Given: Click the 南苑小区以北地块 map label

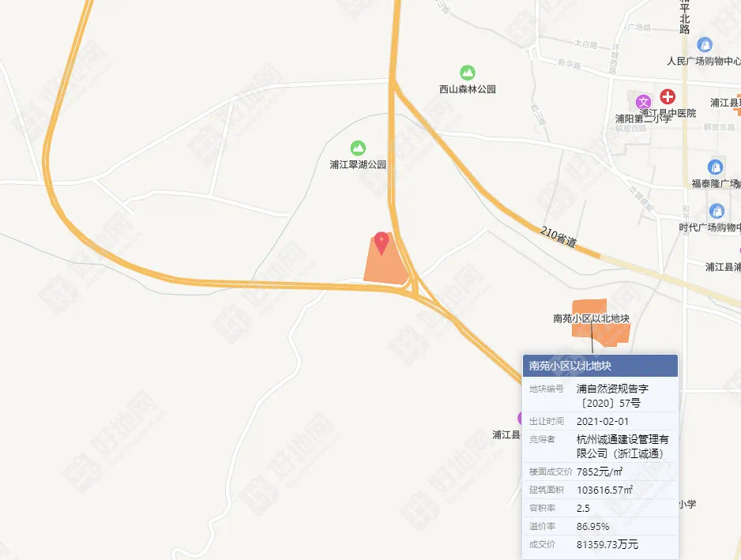Looking at the screenshot, I should [x=591, y=318].
